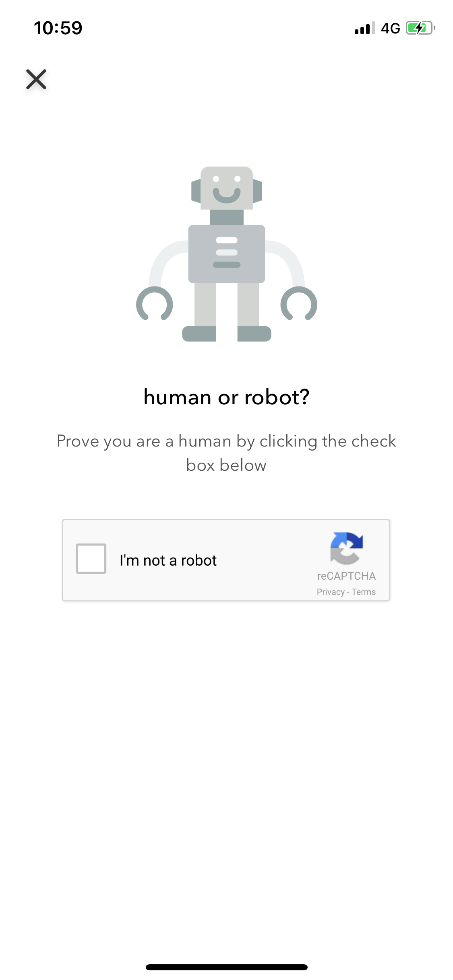Screen dimensions: 453x980
Task: Tap the cellular signal bars icon
Action: (365, 28)
